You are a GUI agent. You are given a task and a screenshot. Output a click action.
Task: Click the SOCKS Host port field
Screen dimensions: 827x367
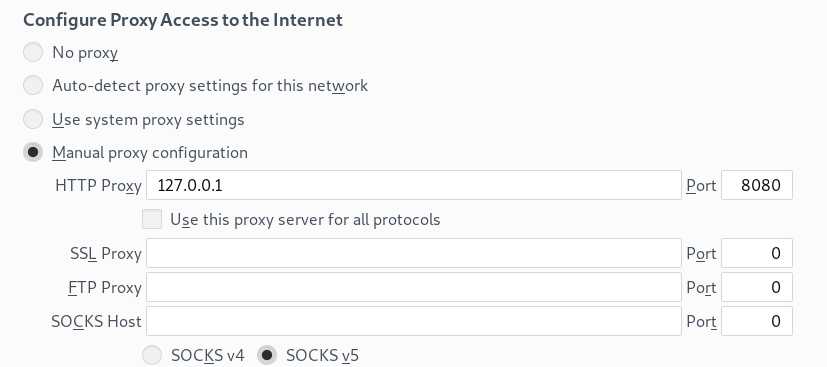757,321
